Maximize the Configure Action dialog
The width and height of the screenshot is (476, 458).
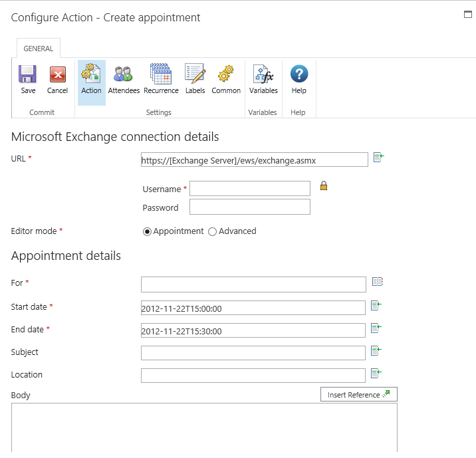[x=468, y=14]
